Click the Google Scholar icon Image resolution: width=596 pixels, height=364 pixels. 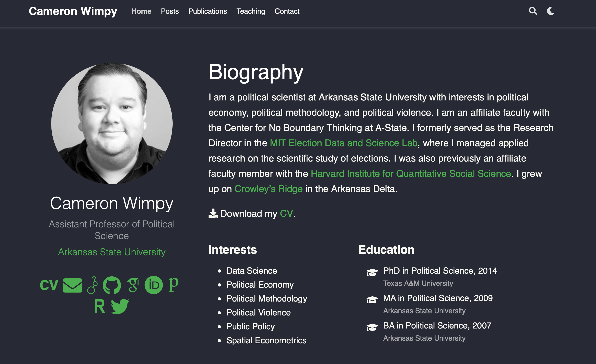click(133, 285)
